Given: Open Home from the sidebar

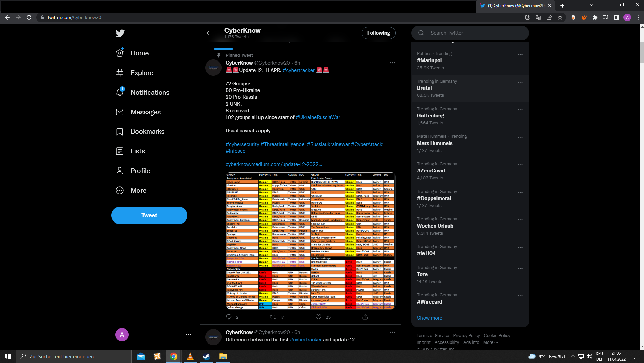Looking at the screenshot, I should click(132, 53).
